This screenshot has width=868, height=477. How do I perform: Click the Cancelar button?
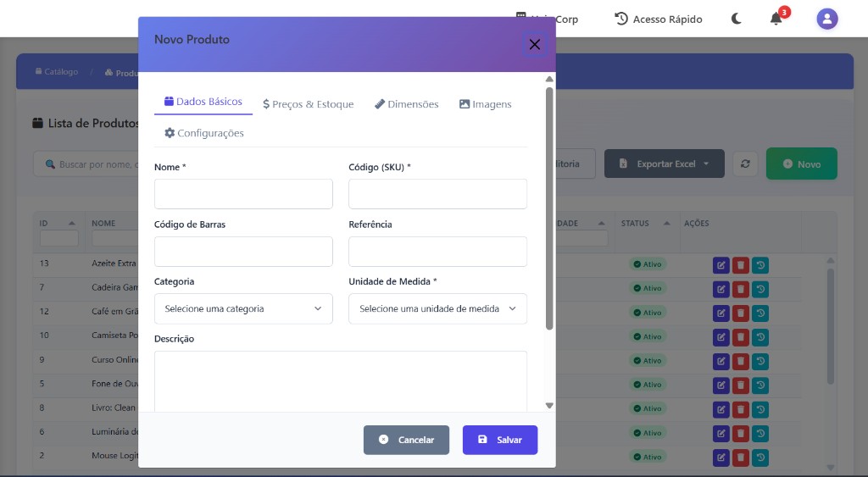(x=406, y=440)
